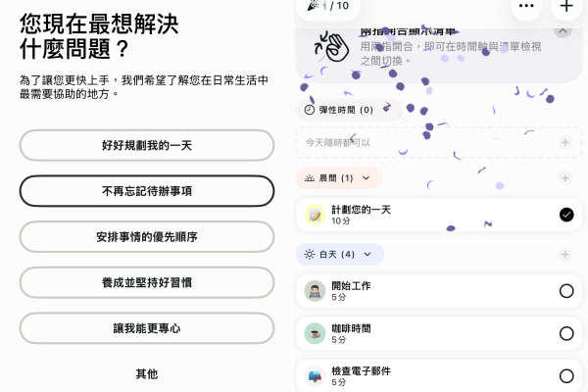This screenshot has width=588, height=392.
Task: Tap the notepad icon of 計劃您的一天
Action: point(315,215)
